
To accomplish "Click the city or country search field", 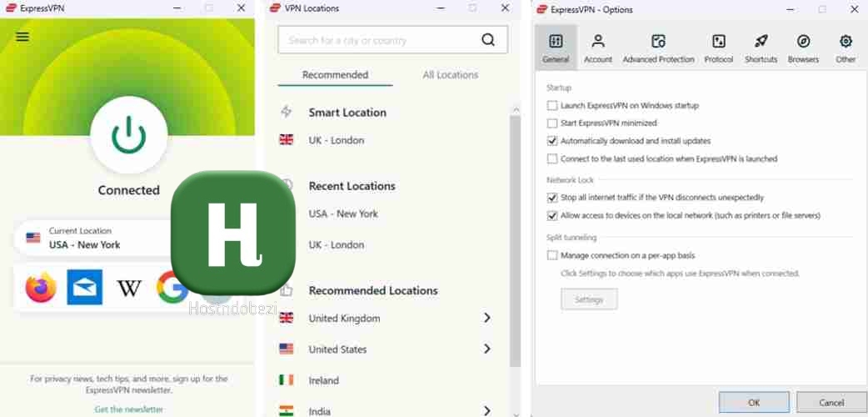I will (379, 40).
